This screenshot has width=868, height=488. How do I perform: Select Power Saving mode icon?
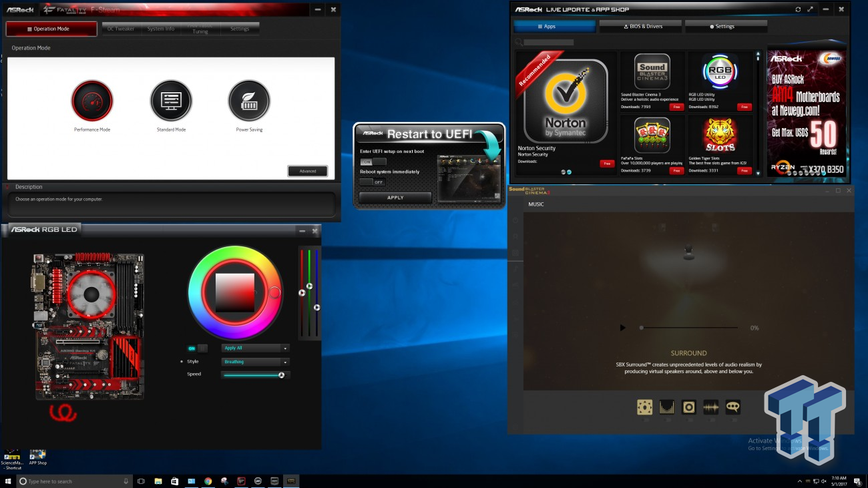[249, 101]
